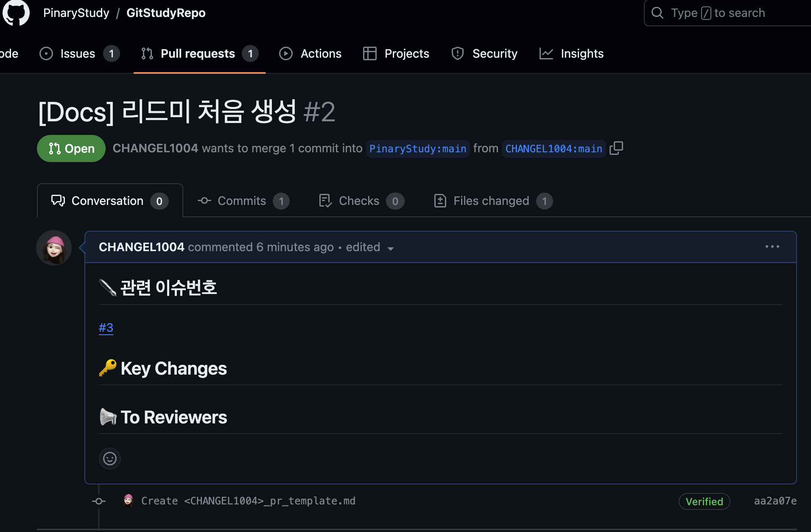Click CHANGEL1004's avatar picture
Screen dimensions: 811x532
[53, 248]
